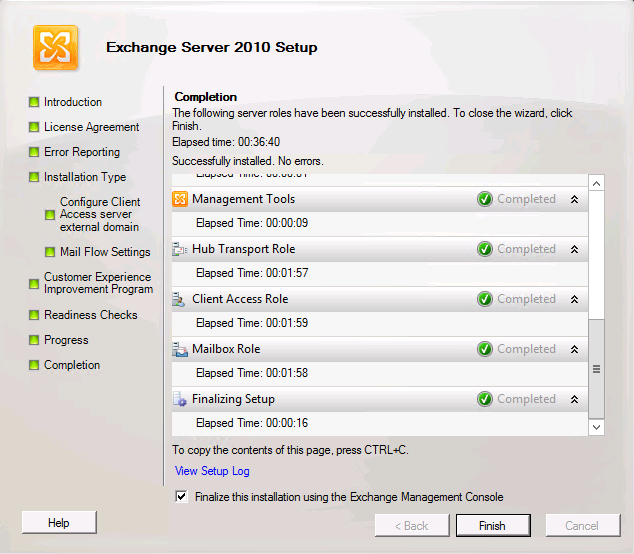This screenshot has width=634, height=554.
Task: Click the green checkmark for Mailbox Role
Action: 485,349
